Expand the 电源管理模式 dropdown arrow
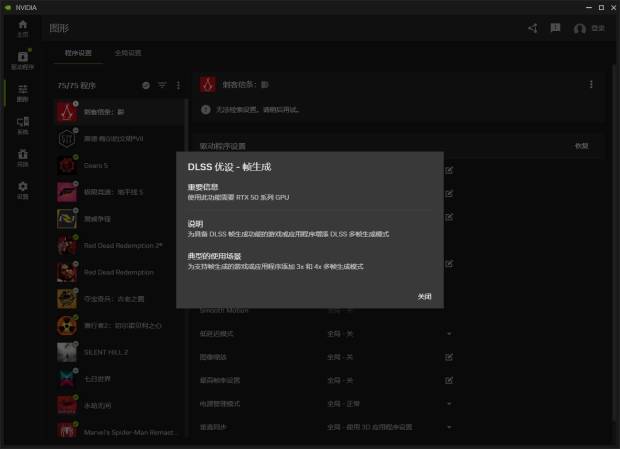This screenshot has height=449, width=620. tap(449, 404)
